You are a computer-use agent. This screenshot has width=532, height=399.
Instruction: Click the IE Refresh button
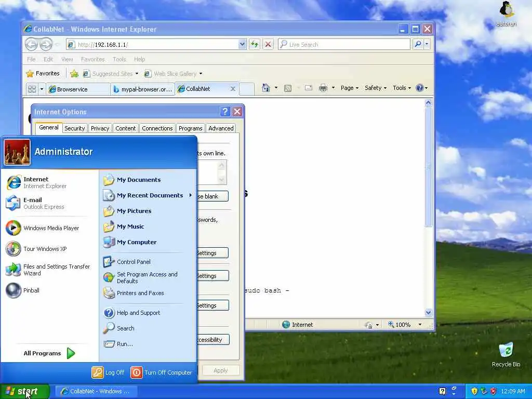pyautogui.click(x=255, y=44)
